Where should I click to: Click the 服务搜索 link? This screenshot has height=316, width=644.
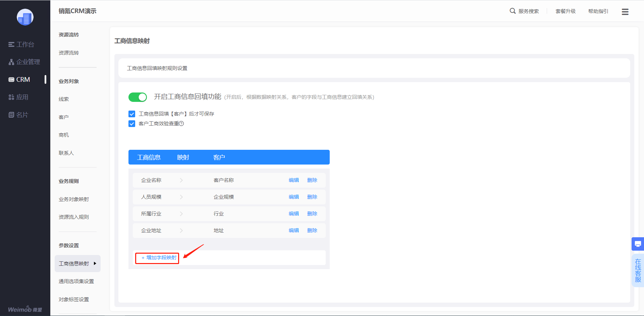(x=529, y=11)
